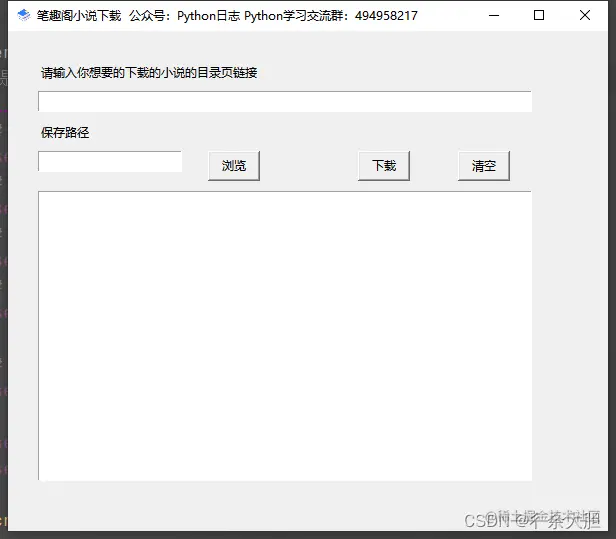616x539 pixels.
Task: Click the 浏览 browse button
Action: tap(234, 166)
